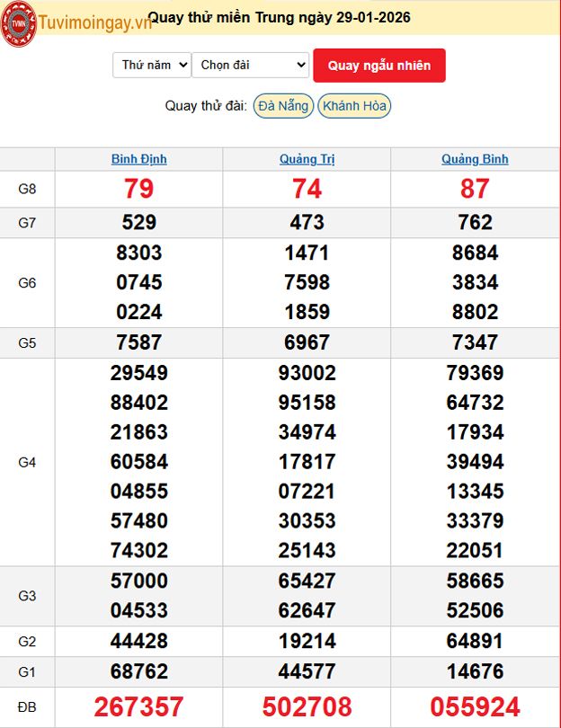Choose the 'Khánh Hòa' trial draw button
Image resolution: width=561 pixels, height=728 pixels.
[x=354, y=106]
